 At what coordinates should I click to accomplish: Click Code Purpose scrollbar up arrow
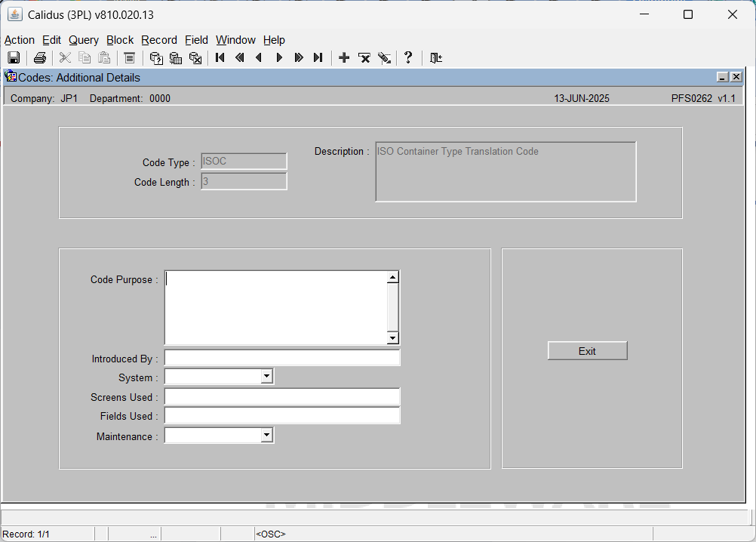[x=393, y=277]
